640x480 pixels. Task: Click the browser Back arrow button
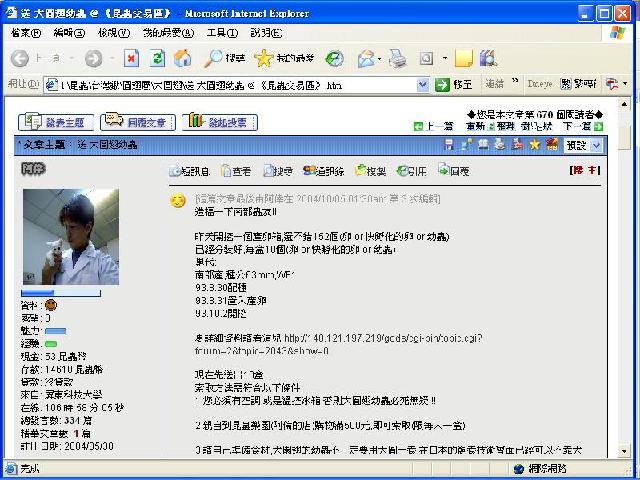[21, 59]
